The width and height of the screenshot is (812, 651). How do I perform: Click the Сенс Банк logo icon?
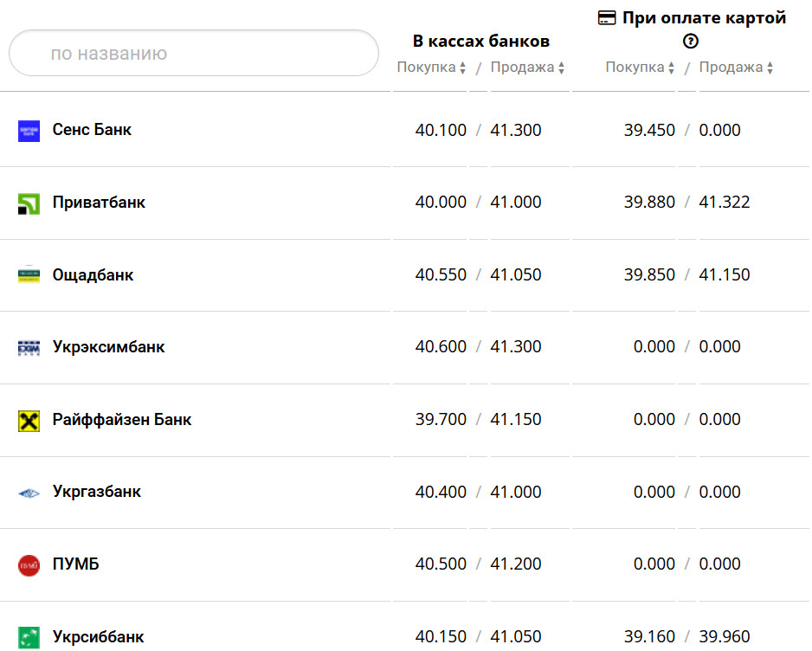(x=29, y=132)
